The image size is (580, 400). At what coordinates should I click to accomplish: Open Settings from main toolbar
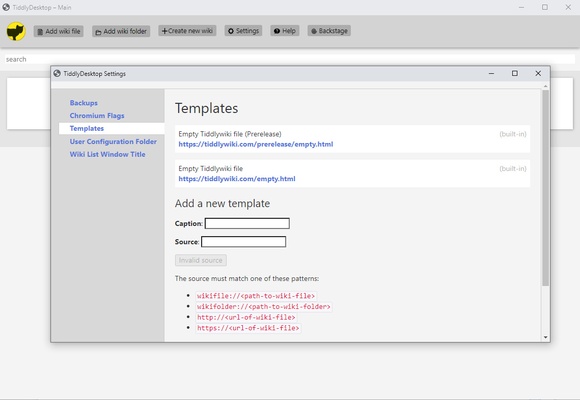pos(243,31)
